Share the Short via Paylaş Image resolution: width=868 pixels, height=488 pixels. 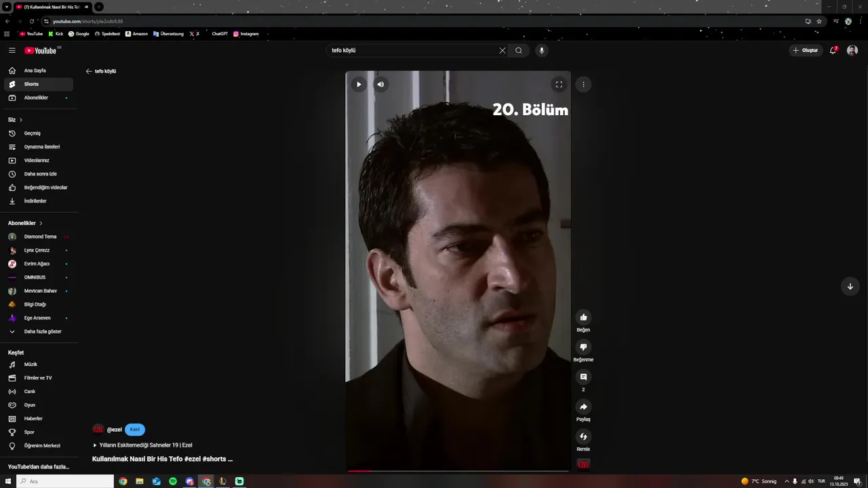[x=583, y=407]
